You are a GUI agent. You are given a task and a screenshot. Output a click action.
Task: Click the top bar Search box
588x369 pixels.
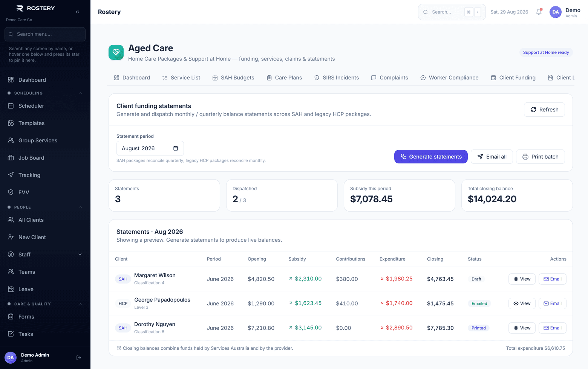452,12
